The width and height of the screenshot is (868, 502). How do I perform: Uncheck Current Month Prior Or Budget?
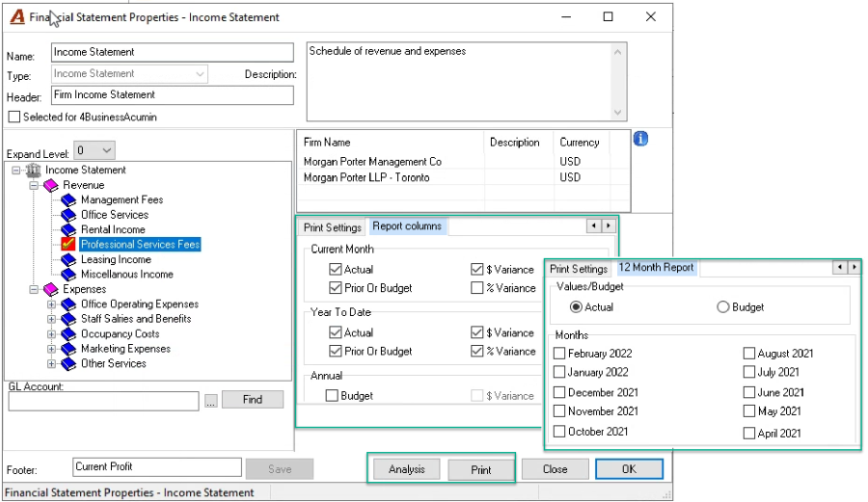click(335, 288)
